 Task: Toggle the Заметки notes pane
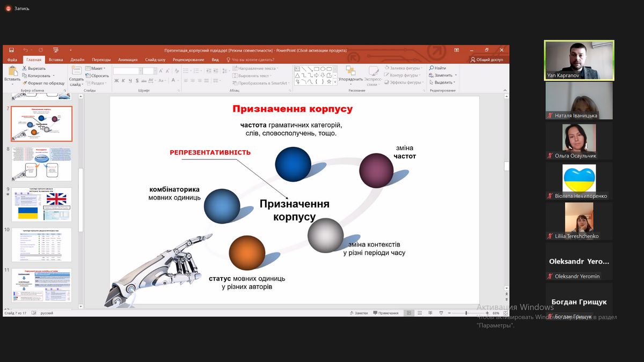358,313
